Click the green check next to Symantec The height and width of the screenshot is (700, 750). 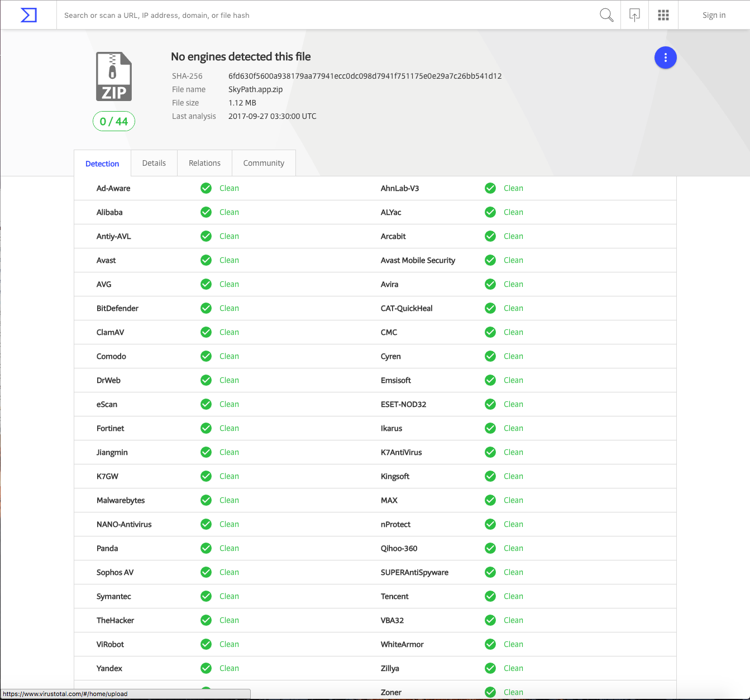pos(206,596)
